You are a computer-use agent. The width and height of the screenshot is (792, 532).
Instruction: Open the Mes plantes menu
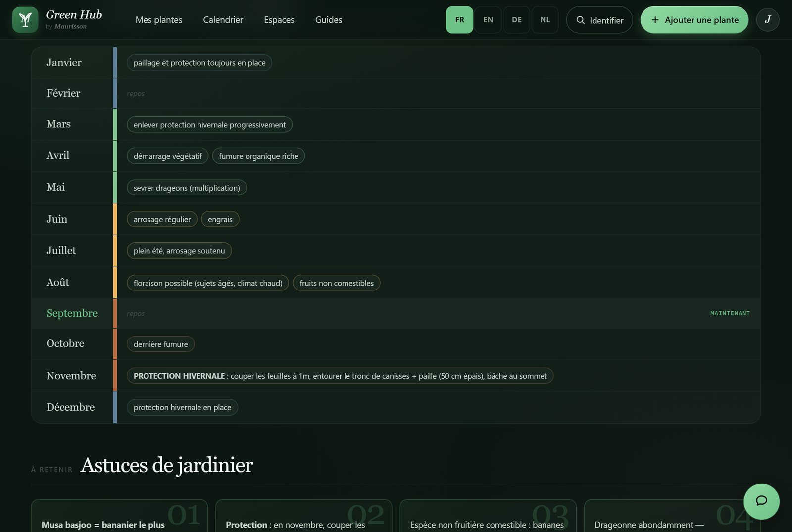click(159, 20)
